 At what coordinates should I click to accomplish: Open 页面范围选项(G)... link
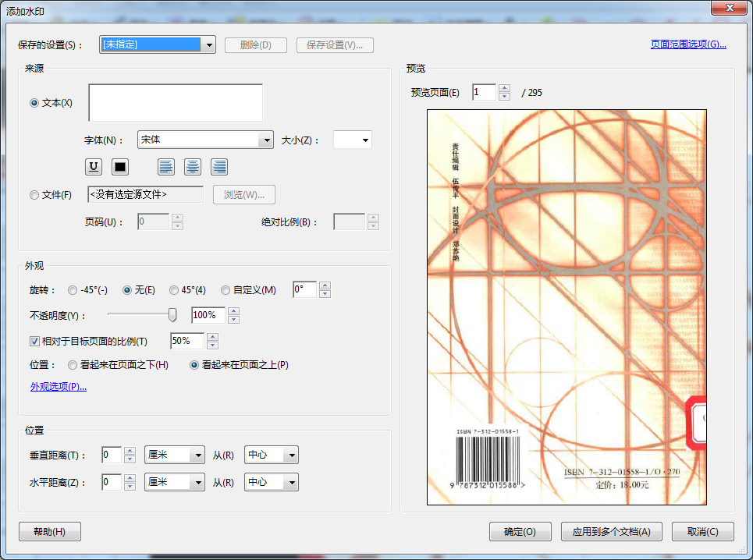(688, 44)
